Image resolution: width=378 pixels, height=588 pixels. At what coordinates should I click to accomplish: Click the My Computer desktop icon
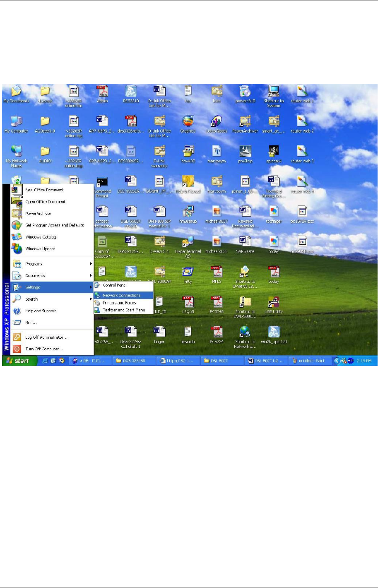(x=16, y=124)
